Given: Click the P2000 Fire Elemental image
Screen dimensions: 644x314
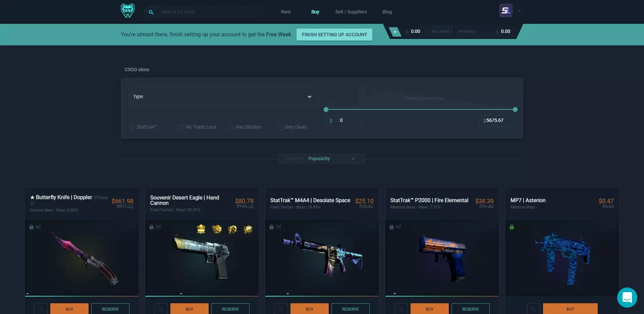Looking at the screenshot, I should [443, 258].
